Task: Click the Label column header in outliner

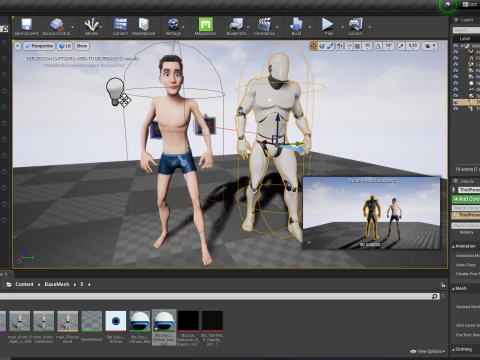Action: [x=465, y=39]
